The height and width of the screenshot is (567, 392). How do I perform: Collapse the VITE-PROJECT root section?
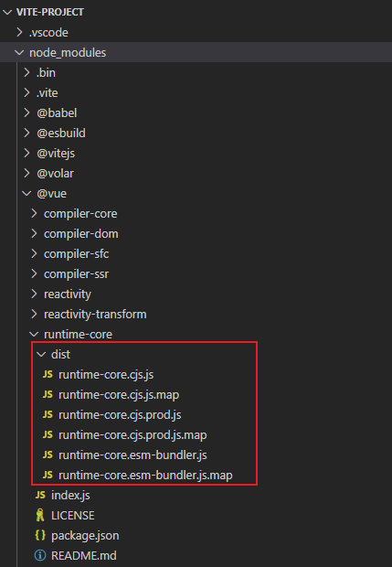click(x=7, y=12)
